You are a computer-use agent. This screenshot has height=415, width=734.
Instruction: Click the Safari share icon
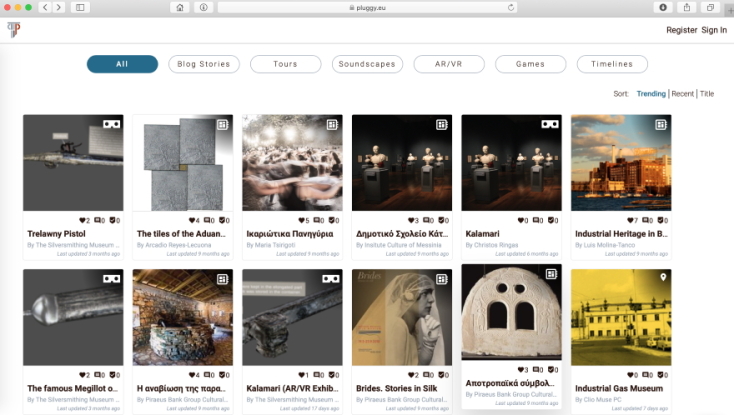687,7
